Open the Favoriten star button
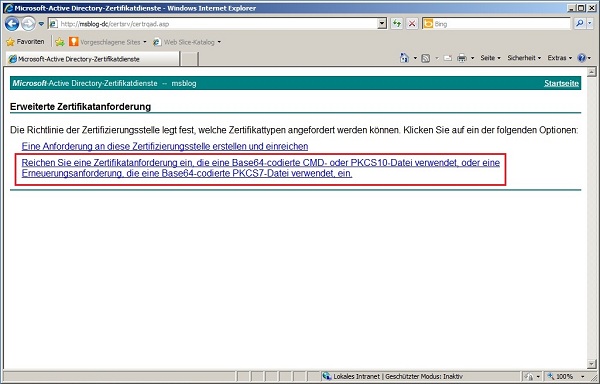This screenshot has width=600, height=384. (26, 42)
